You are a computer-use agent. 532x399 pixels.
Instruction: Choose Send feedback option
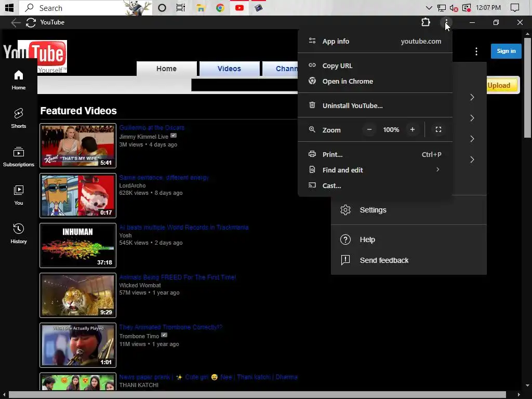[x=409, y=260]
